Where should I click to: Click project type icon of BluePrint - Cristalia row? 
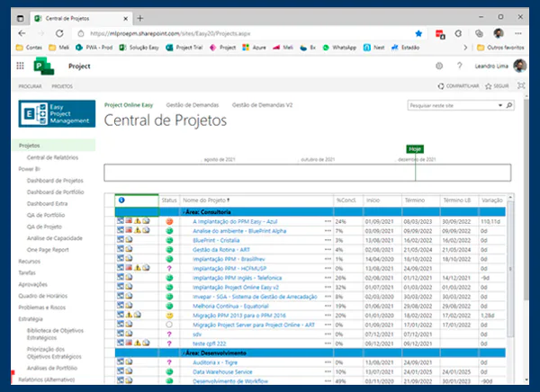(121, 239)
